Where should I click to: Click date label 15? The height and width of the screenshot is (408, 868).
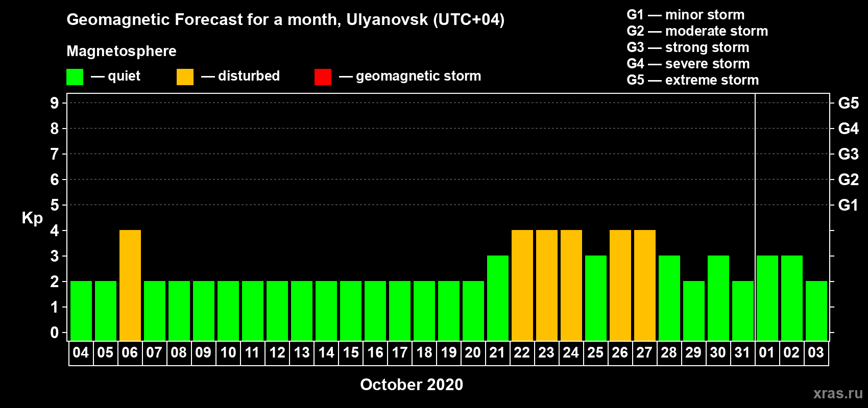point(351,352)
